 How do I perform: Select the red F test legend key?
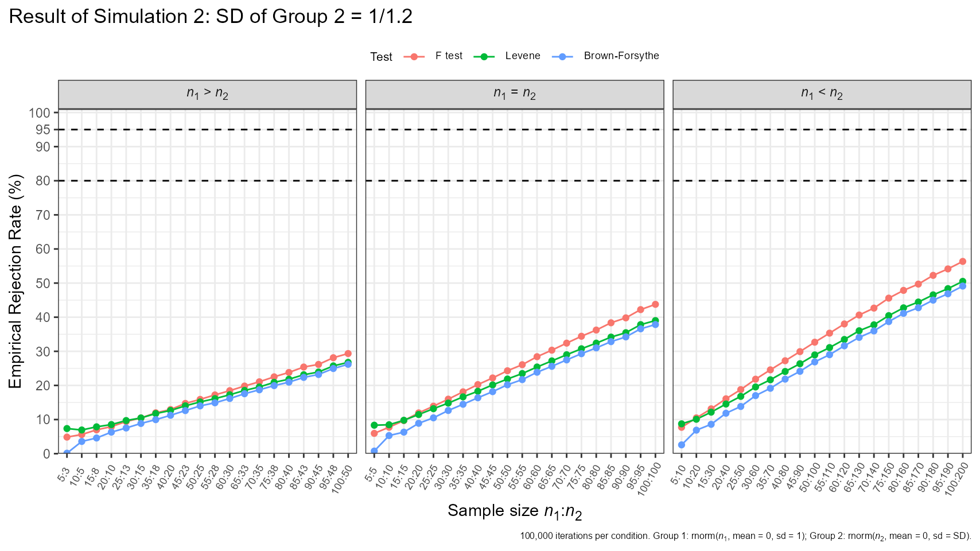click(x=414, y=56)
